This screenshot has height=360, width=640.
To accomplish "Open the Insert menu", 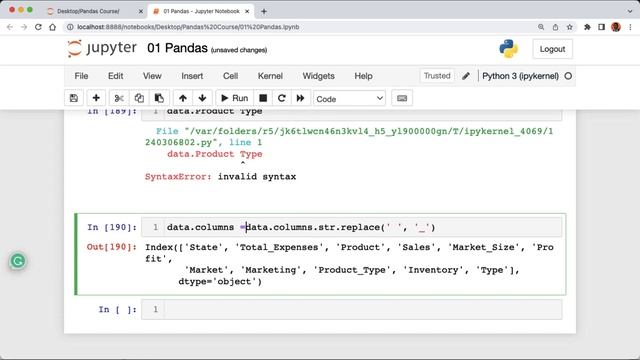I will pos(192,76).
